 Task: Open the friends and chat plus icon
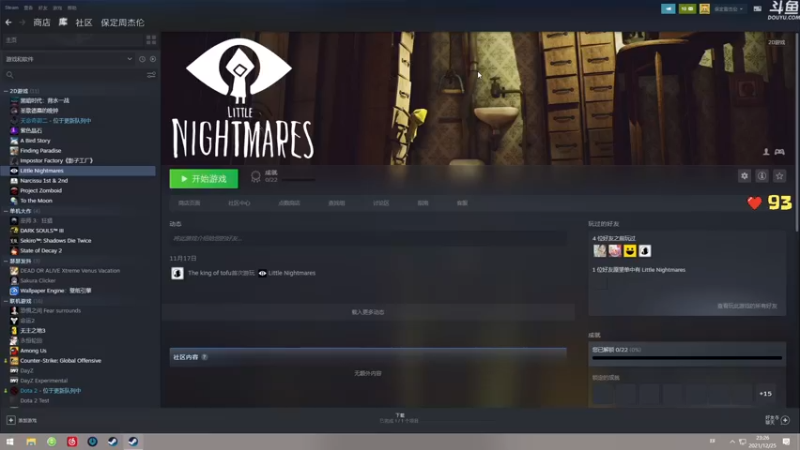point(785,420)
